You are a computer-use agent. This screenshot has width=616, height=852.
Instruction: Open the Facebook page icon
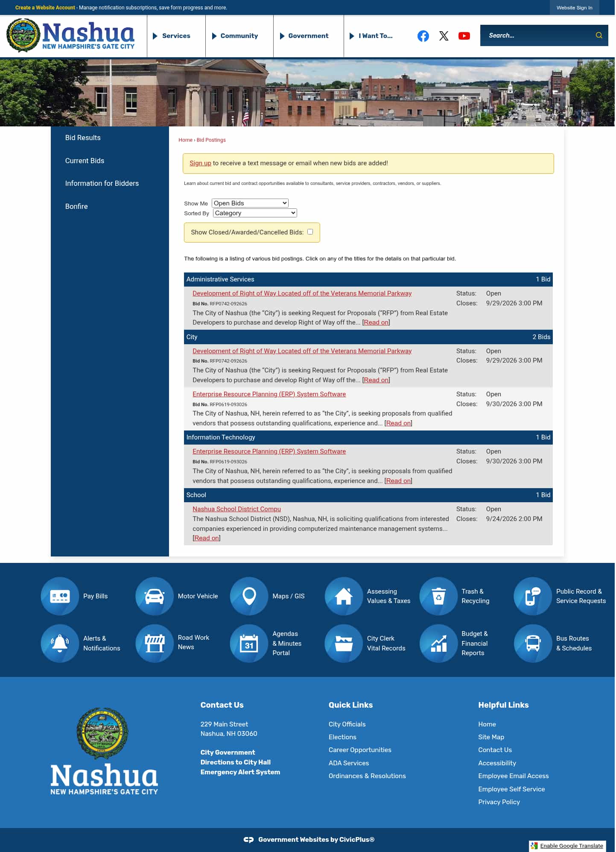pos(424,36)
